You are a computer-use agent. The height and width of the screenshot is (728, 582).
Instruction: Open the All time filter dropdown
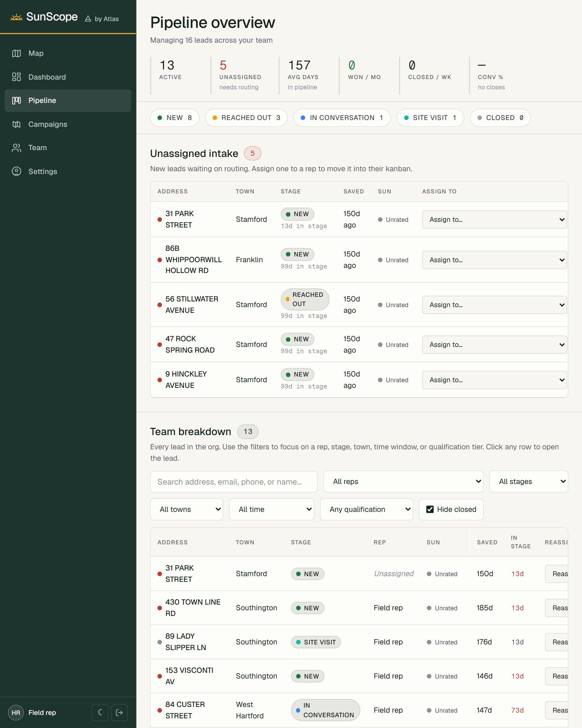[x=272, y=509]
